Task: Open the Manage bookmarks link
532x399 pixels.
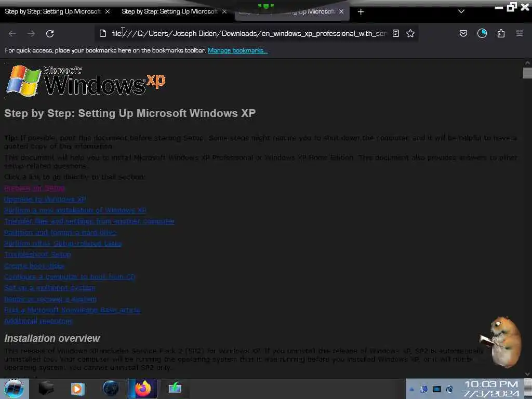Action: tap(237, 50)
